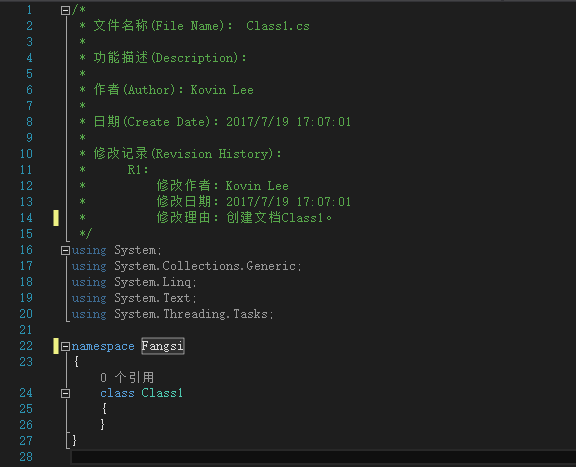Click the Class1.cs file name comment
576x467 pixels.
click(x=278, y=26)
